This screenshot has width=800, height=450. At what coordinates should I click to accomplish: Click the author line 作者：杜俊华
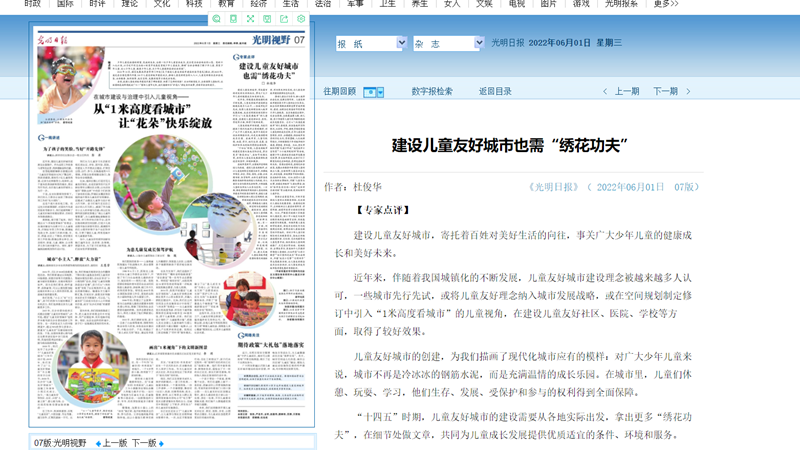click(353, 187)
